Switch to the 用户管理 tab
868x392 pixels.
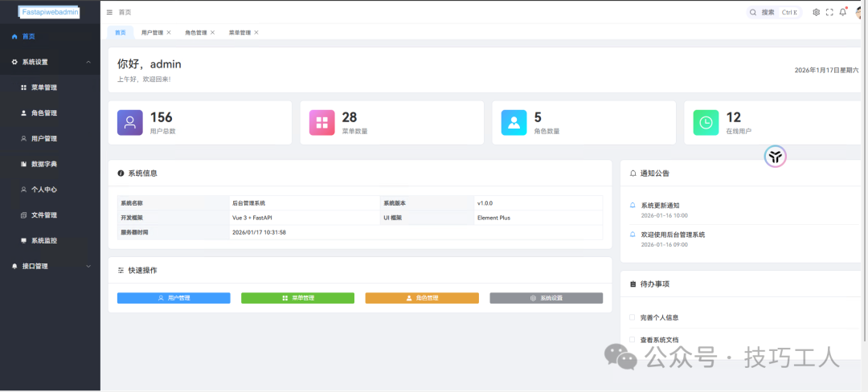(152, 33)
